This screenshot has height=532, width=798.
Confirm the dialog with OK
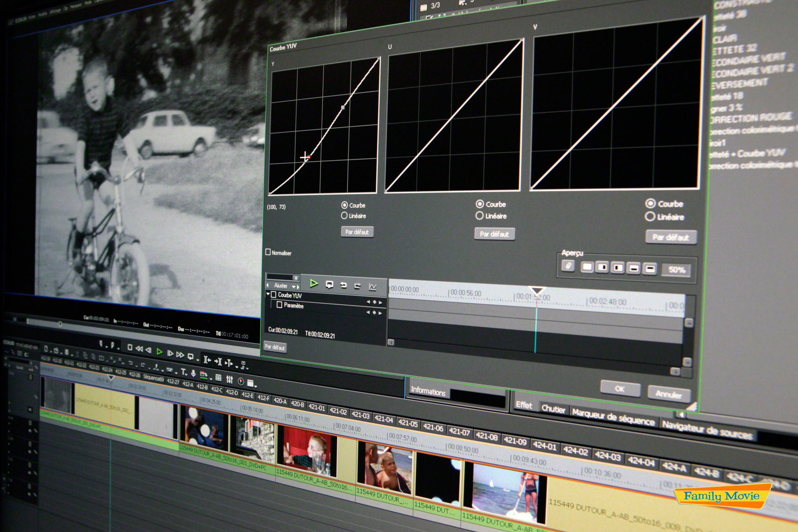(620, 389)
